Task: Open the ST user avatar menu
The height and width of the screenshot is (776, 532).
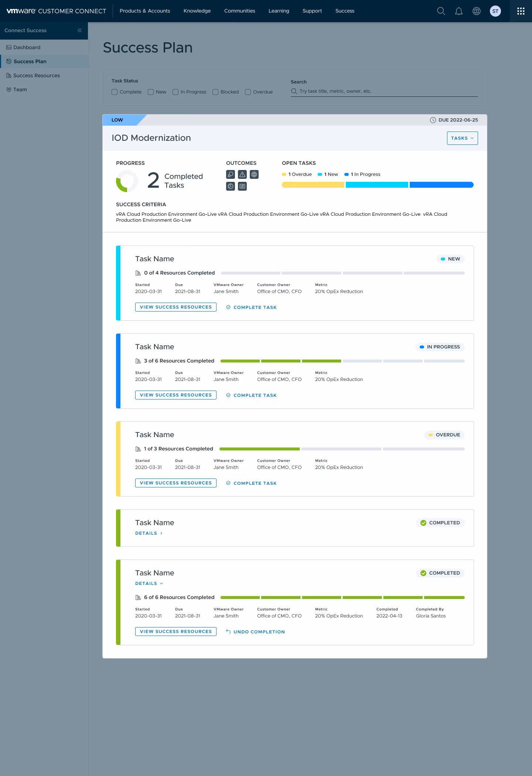Action: pyautogui.click(x=495, y=11)
